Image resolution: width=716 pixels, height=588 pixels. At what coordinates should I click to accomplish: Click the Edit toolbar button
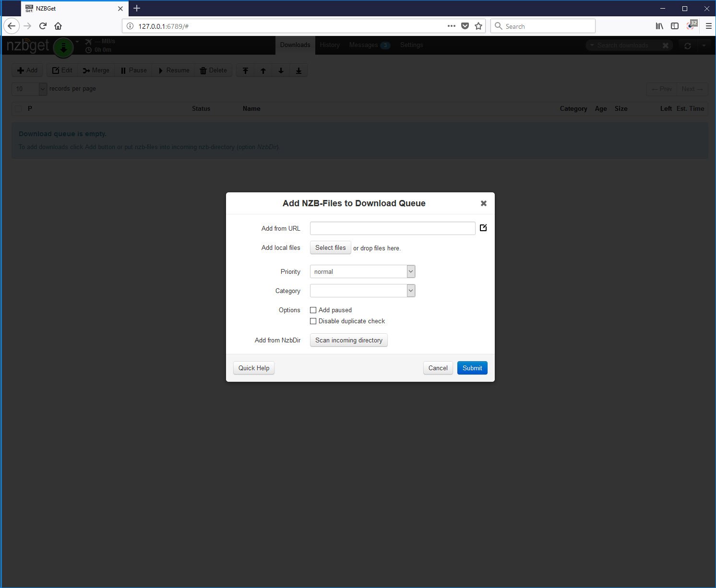(62, 71)
